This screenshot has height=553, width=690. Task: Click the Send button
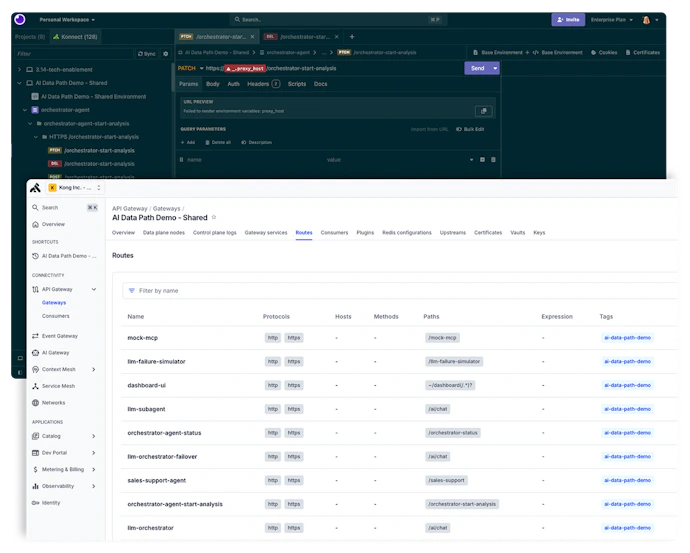coord(477,68)
